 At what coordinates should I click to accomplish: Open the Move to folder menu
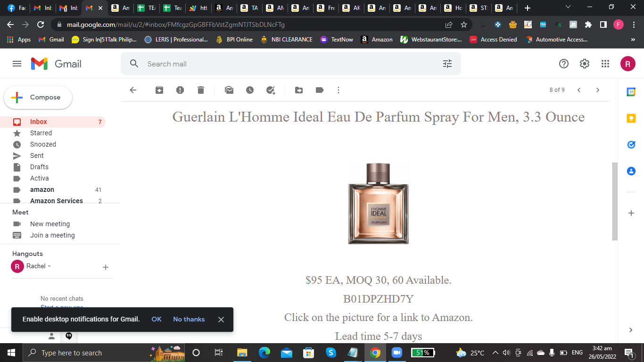[x=299, y=90]
